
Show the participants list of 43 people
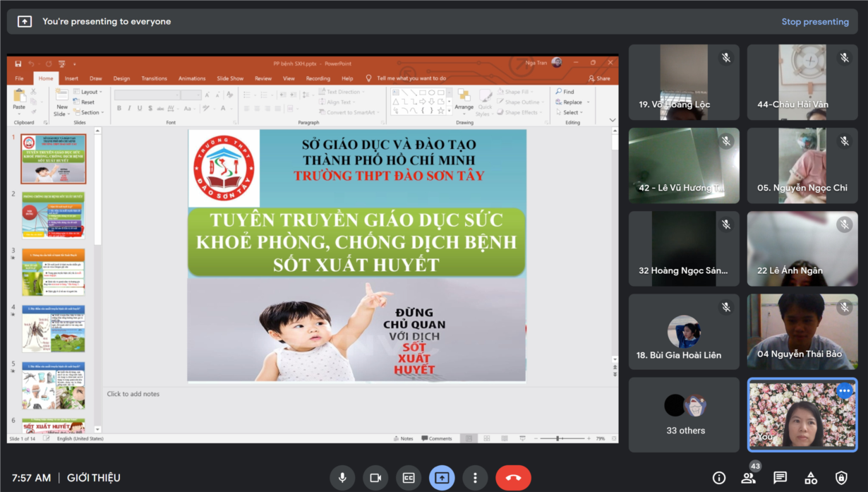[749, 478]
